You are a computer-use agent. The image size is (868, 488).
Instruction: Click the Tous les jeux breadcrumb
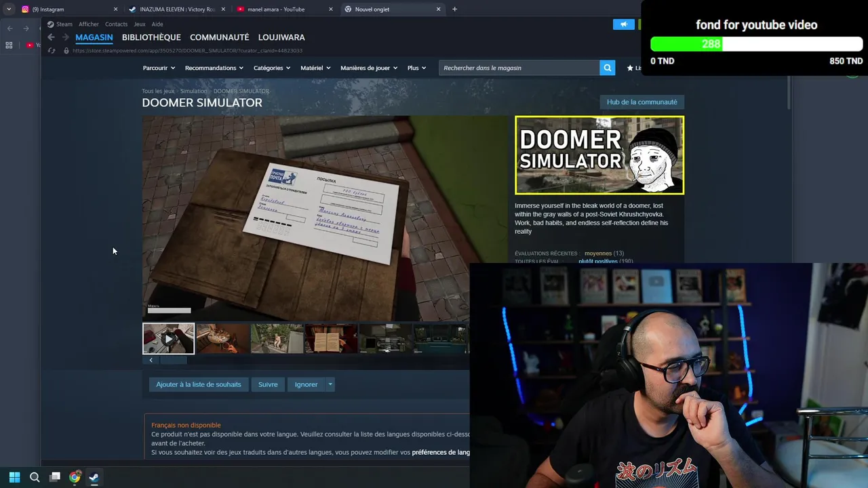(x=158, y=91)
